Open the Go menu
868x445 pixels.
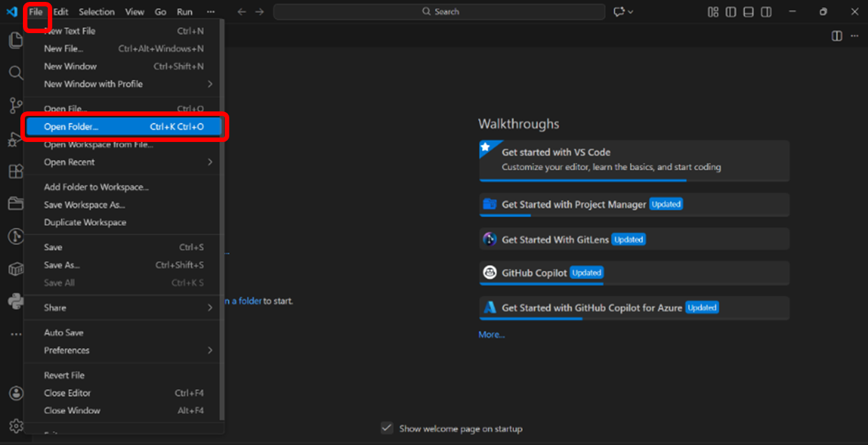point(160,11)
